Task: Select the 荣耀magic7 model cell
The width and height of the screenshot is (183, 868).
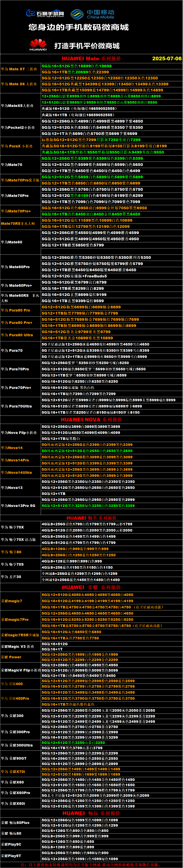Action: pos(21,601)
